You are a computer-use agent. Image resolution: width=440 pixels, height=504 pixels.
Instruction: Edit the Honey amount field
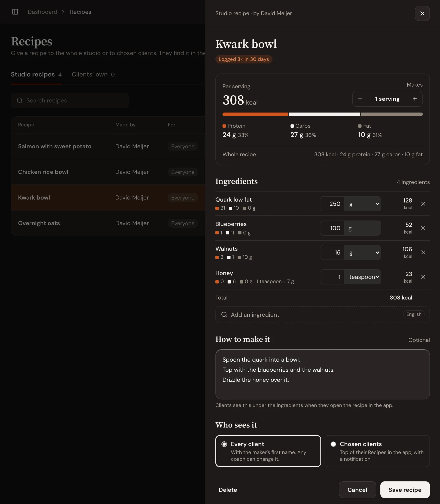tap(332, 277)
